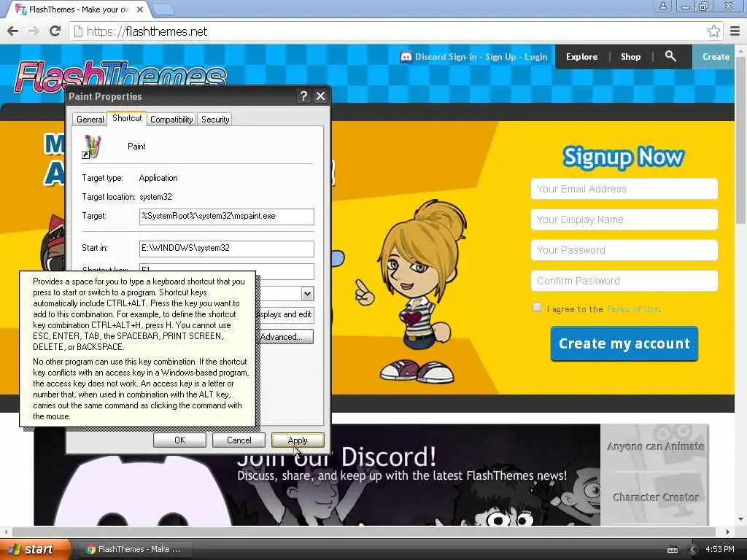
Task: Click the Chrome user profile icon
Action: tap(662, 6)
